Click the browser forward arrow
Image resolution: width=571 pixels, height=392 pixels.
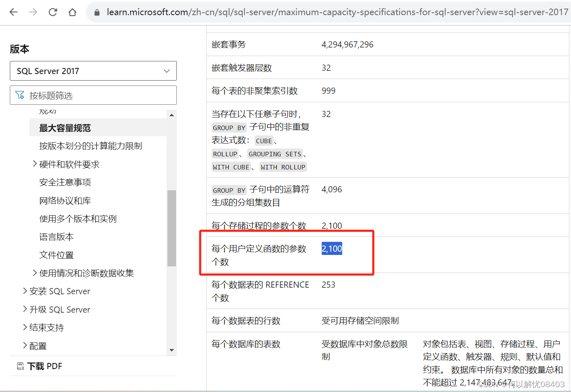(33, 12)
